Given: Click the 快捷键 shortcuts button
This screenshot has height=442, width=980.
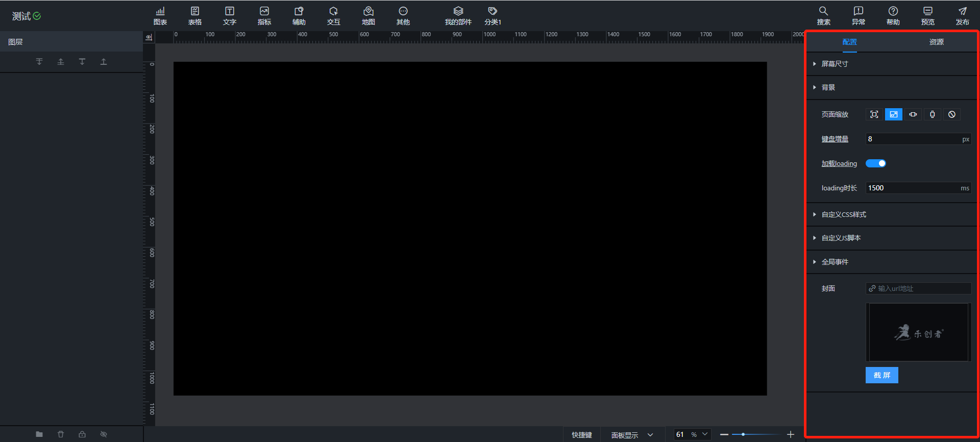Looking at the screenshot, I should (581, 435).
